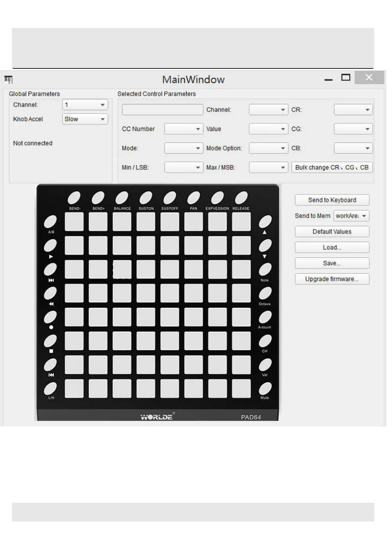
Task: Open the Mode Option dropdown
Action: [269, 148]
